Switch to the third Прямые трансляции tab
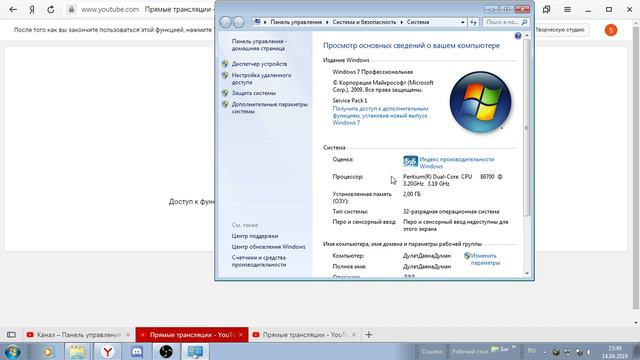This screenshot has width=640, height=360. tap(304, 335)
